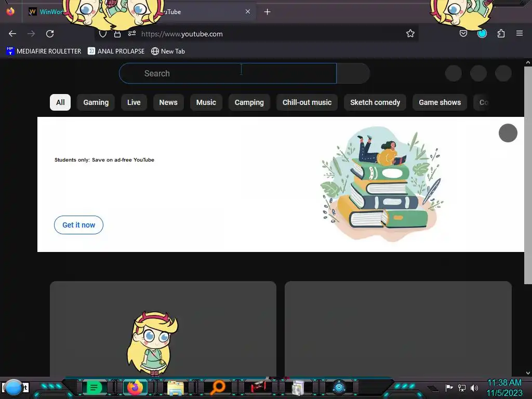Select the News filter chip
Image resolution: width=532 pixels, height=399 pixels.
[x=168, y=102]
